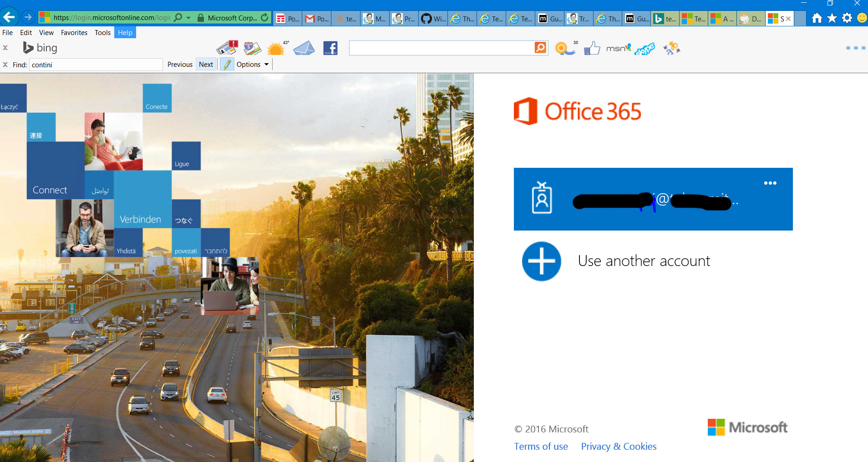Open the Favorites menu
Image resolution: width=868 pixels, height=462 pixels.
[74, 33]
